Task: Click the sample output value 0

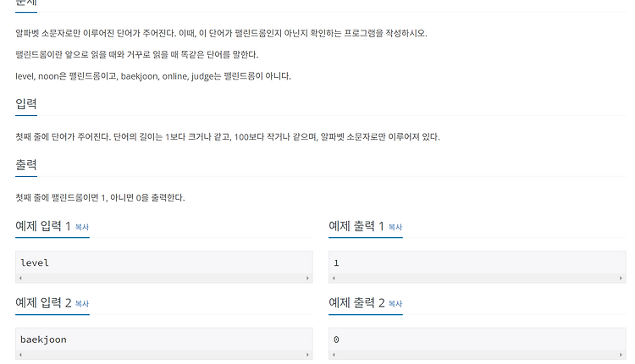Action: click(x=336, y=339)
